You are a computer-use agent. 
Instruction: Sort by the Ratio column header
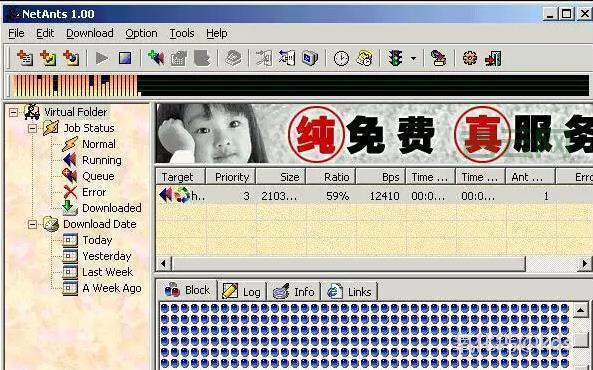331,177
